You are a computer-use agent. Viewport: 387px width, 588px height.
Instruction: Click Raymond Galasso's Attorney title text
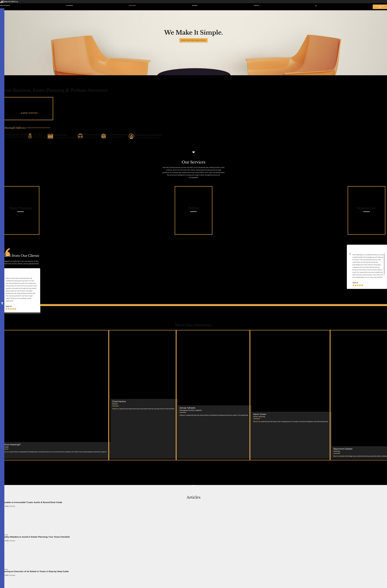pos(337,451)
